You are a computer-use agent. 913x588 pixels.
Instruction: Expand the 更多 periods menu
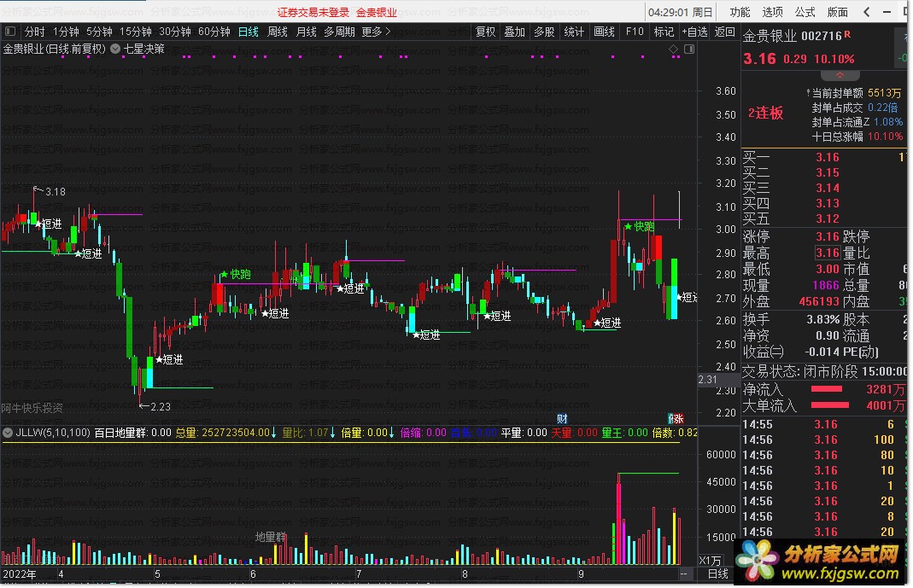[x=376, y=32]
